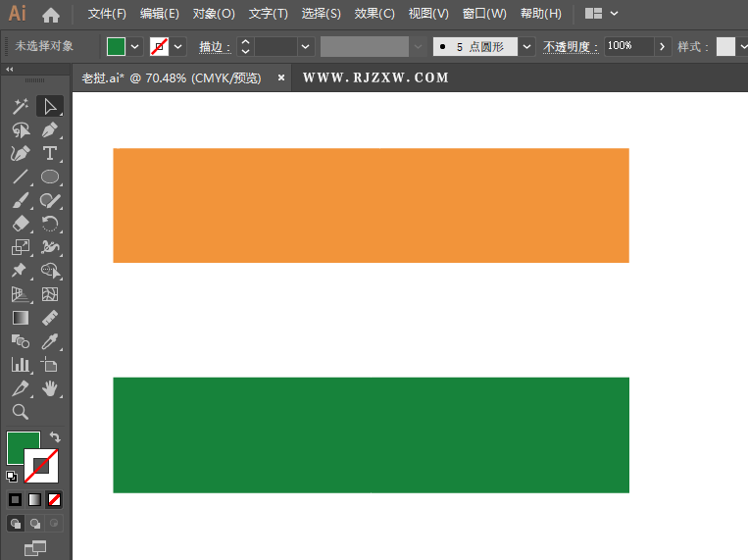Expand the 5 点圆形 brush dropdown
Viewport: 748px width, 560px height.
[527, 46]
